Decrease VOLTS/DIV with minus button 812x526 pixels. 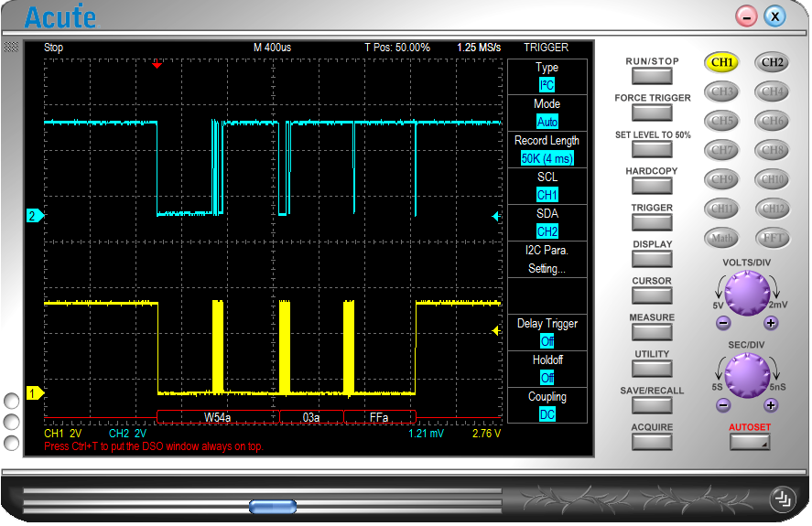point(723,323)
